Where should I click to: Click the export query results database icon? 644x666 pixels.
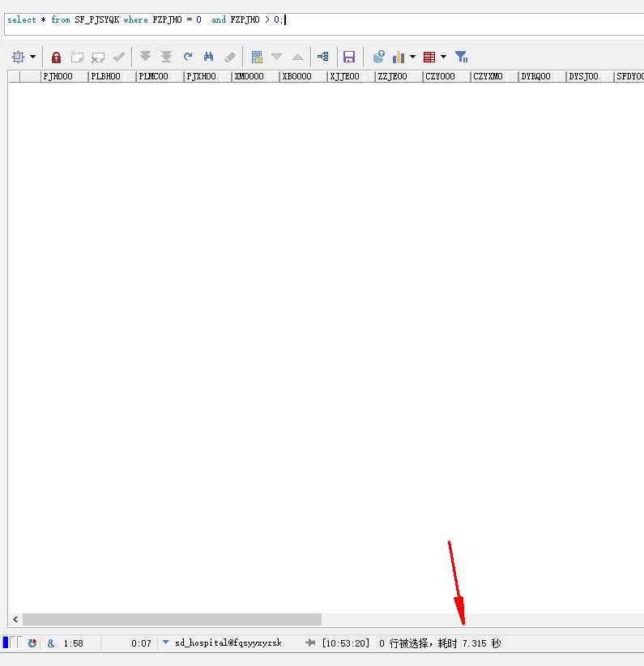(378, 57)
